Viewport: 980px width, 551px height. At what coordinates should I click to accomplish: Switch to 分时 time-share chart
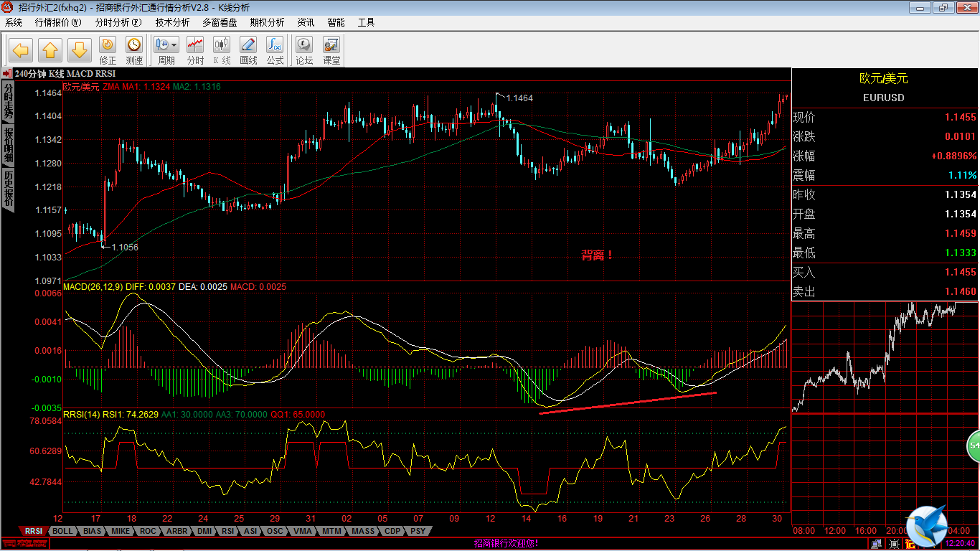(195, 50)
